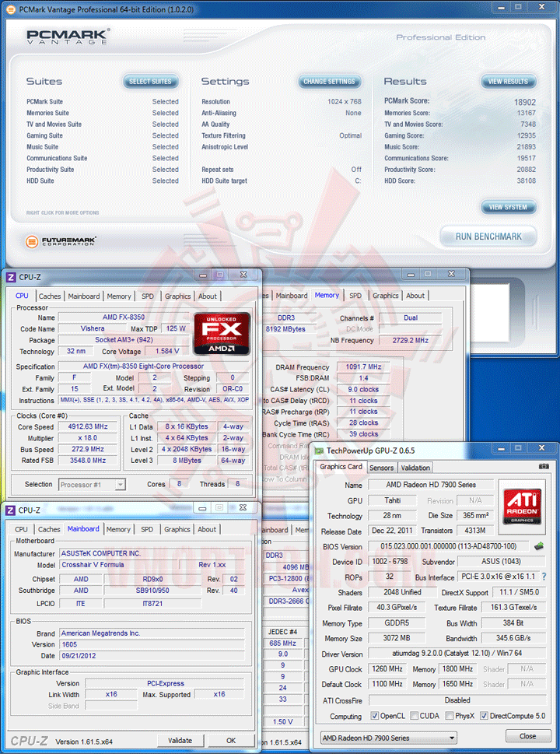The height and width of the screenshot is (754, 560).
Task: Select Memory tab in CPU-Z Mainboard window
Action: click(118, 529)
